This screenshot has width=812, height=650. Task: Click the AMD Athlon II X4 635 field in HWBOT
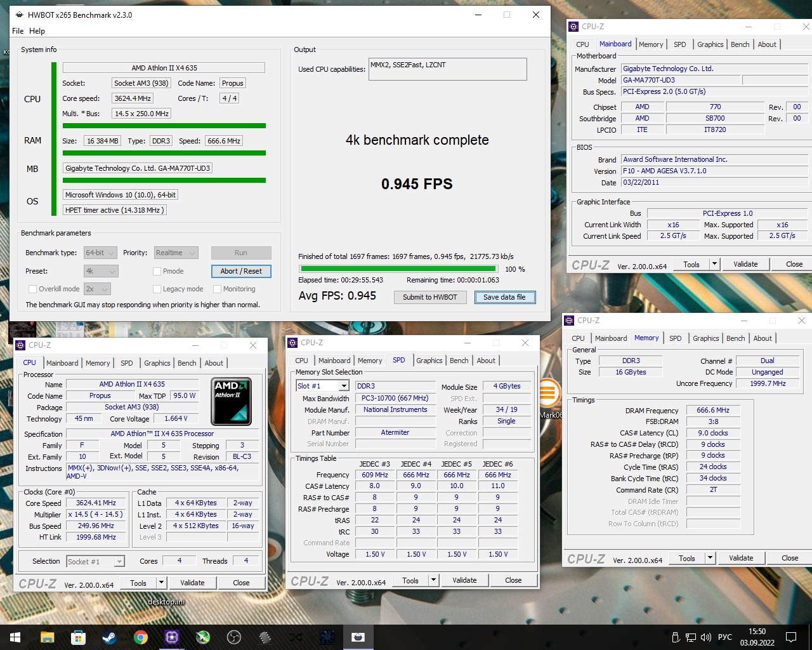pyautogui.click(x=164, y=68)
